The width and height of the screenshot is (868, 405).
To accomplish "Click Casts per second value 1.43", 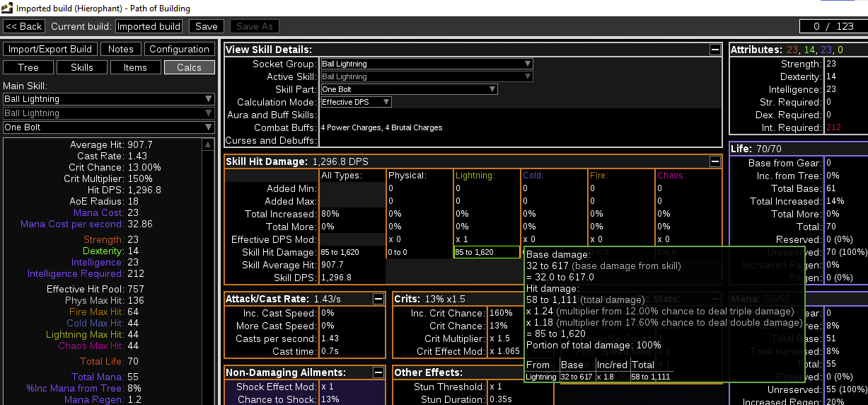I will [330, 338].
